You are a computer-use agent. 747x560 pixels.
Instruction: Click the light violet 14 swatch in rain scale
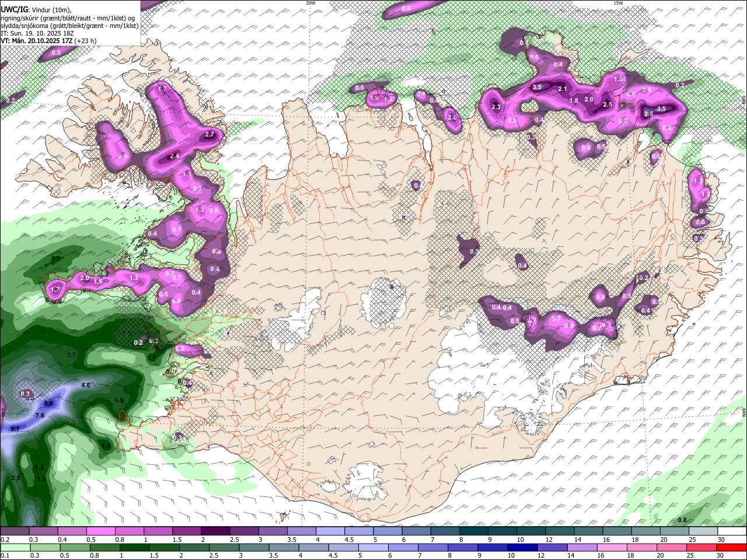click(x=582, y=548)
